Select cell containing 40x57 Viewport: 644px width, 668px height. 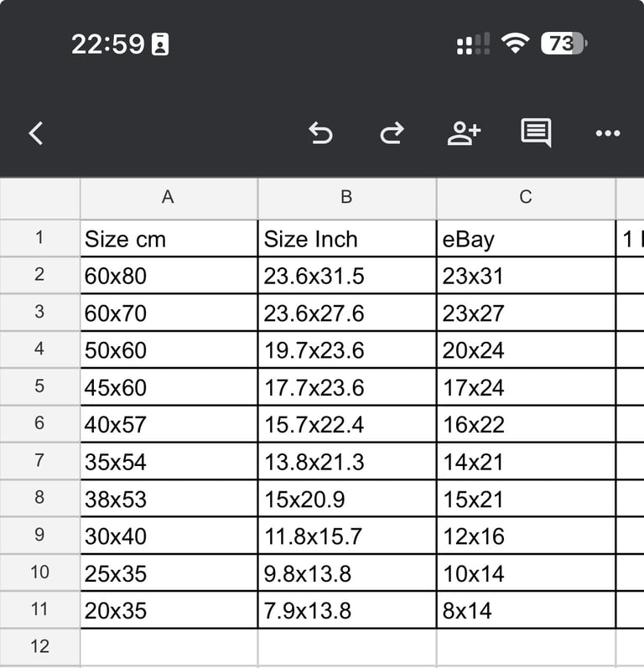pos(169,424)
